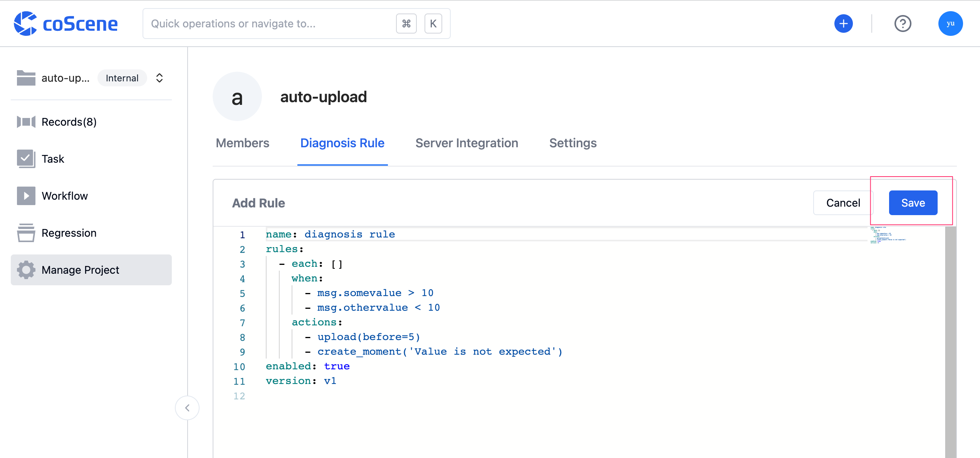This screenshot has width=980, height=458.
Task: Click the auto-upload project title
Action: coord(324,97)
